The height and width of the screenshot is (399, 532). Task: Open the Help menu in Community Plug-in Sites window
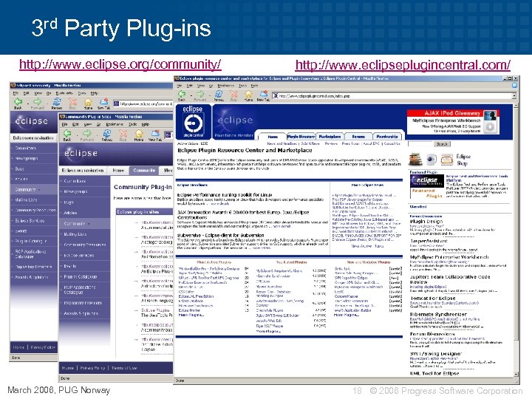point(146,124)
